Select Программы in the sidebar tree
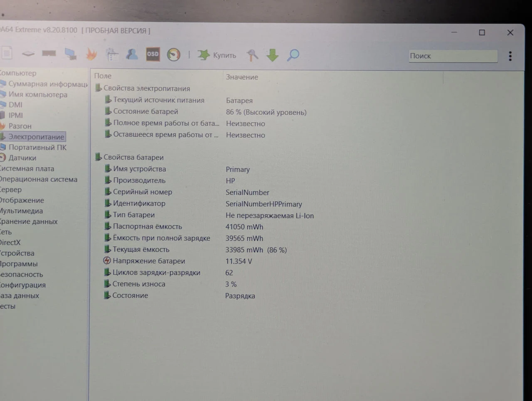 pos(19,264)
